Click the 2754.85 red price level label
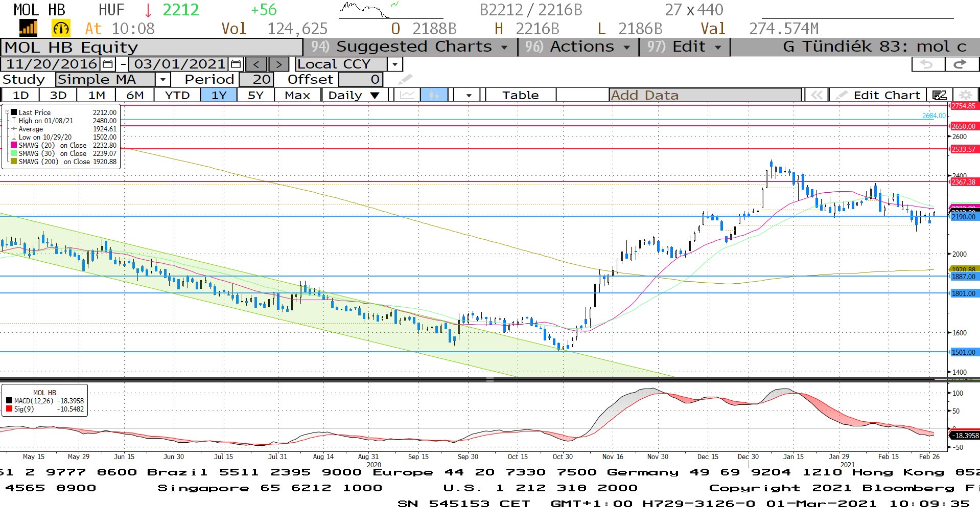 coord(963,106)
